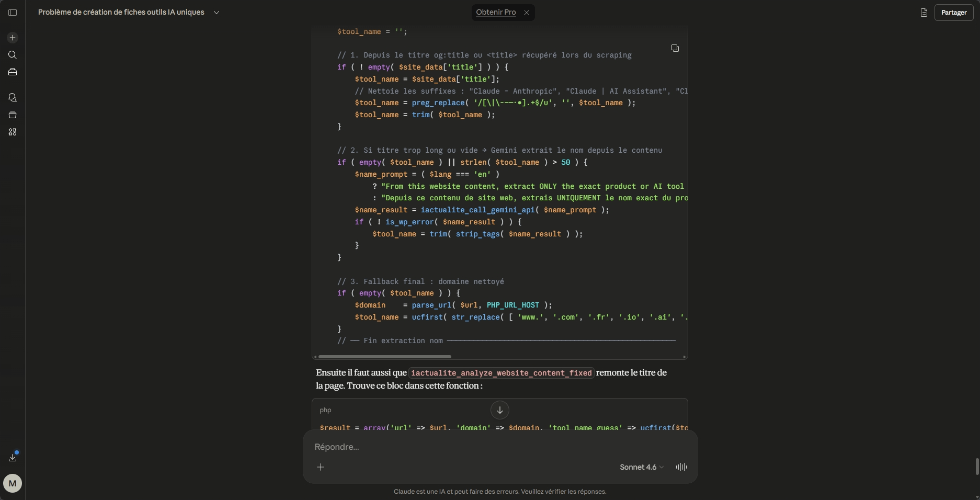
Task: Open the search chats icon
Action: click(13, 55)
